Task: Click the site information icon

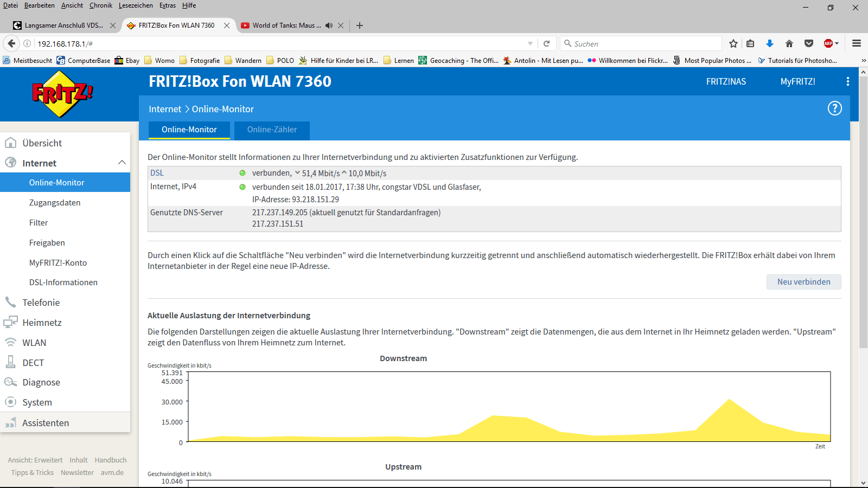Action: coord(27,43)
